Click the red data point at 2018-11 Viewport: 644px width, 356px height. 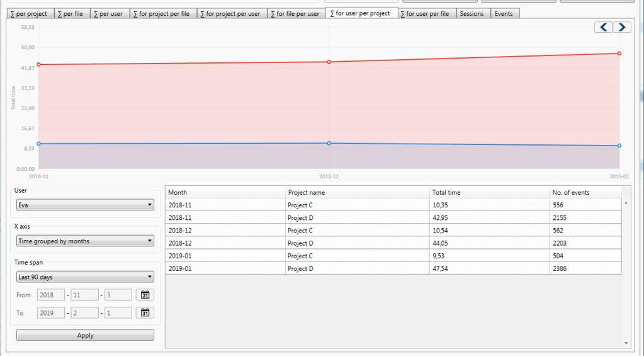[38, 64]
